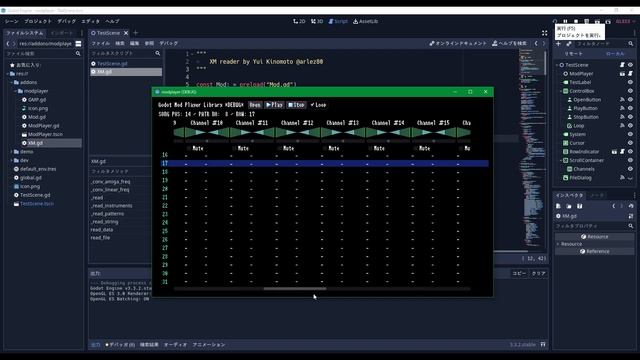Click Channel #12 volume slider
Viewport: 640px width, 360px height.
[x=298, y=141]
